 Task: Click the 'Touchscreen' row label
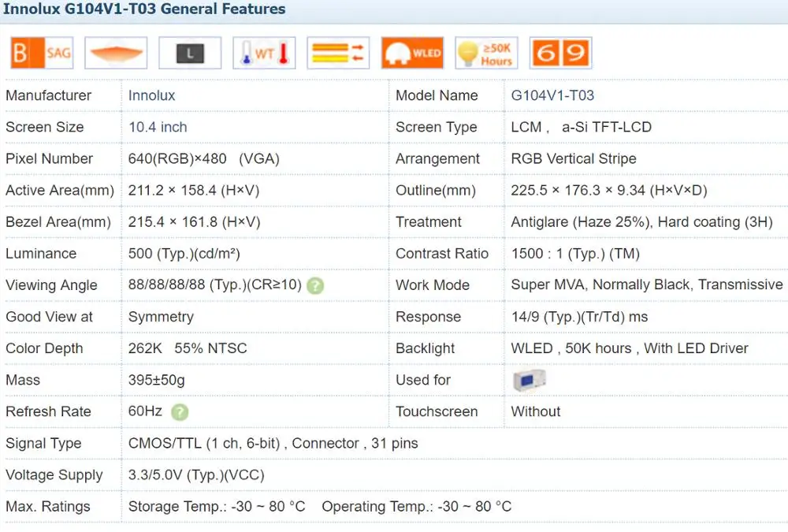point(437,412)
